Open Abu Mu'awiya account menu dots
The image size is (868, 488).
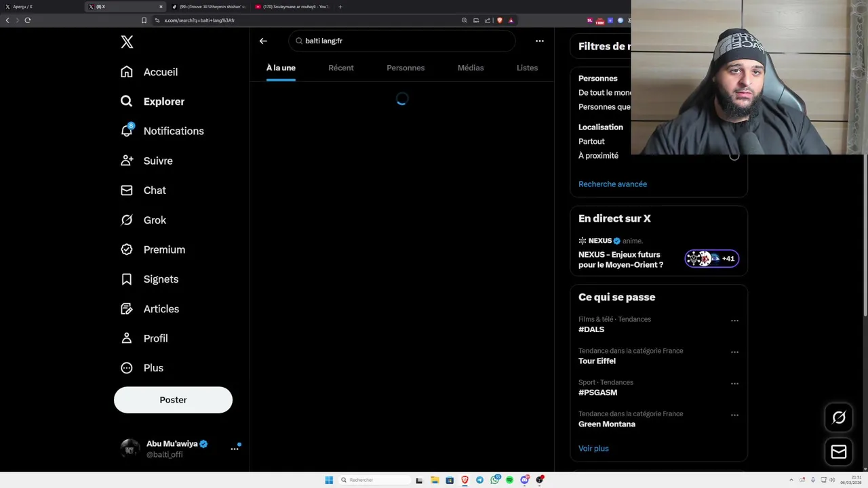tap(235, 449)
